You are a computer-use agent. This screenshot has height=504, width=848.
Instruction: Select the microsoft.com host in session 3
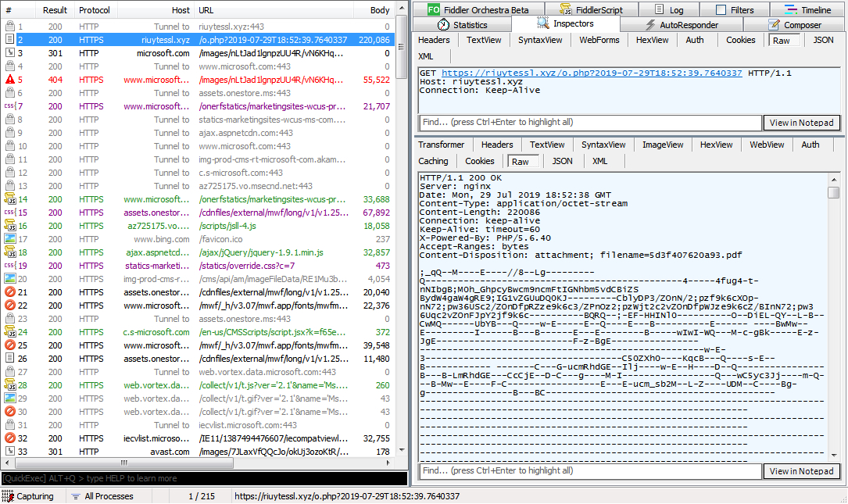163,53
